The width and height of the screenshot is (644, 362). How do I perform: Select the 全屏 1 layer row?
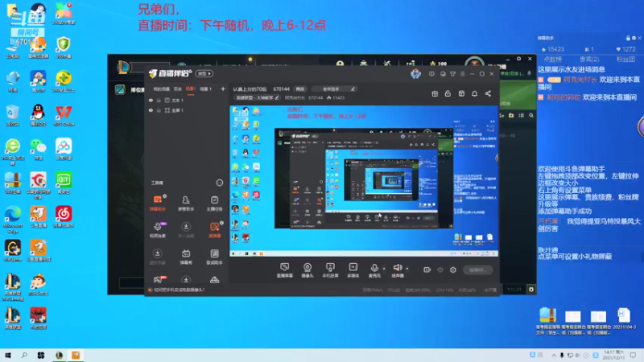click(x=187, y=110)
